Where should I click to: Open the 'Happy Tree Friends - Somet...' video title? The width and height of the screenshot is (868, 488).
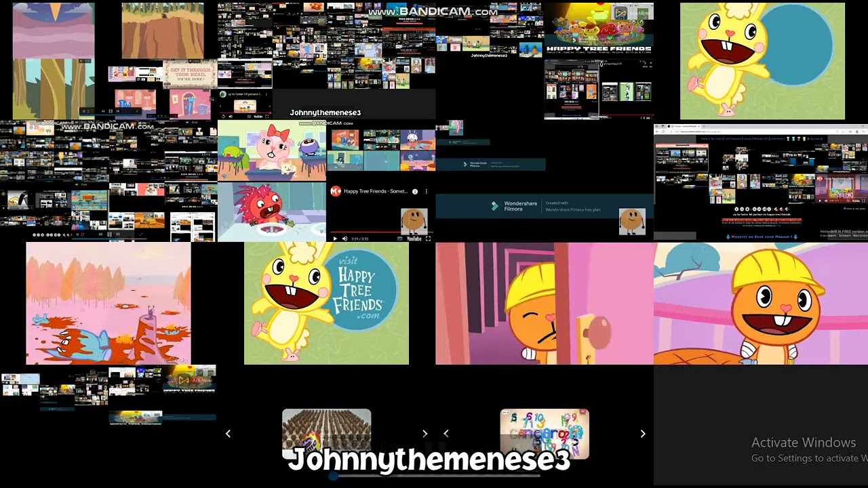pos(376,191)
